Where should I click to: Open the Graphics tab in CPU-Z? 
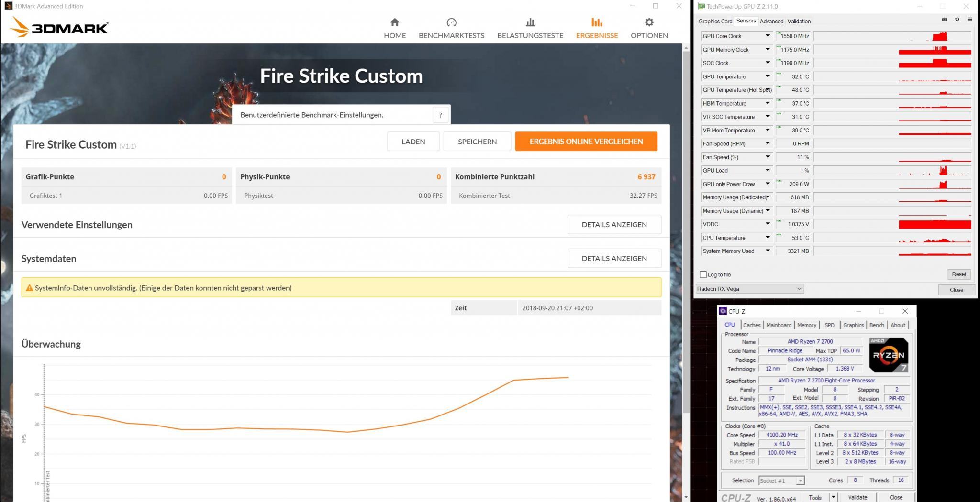pyautogui.click(x=853, y=325)
